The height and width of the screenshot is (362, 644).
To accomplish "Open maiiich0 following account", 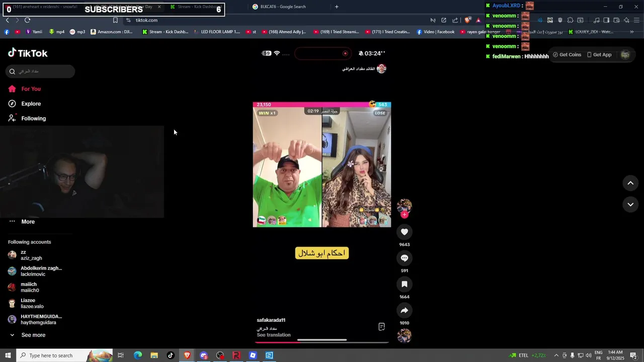I will coord(30,287).
